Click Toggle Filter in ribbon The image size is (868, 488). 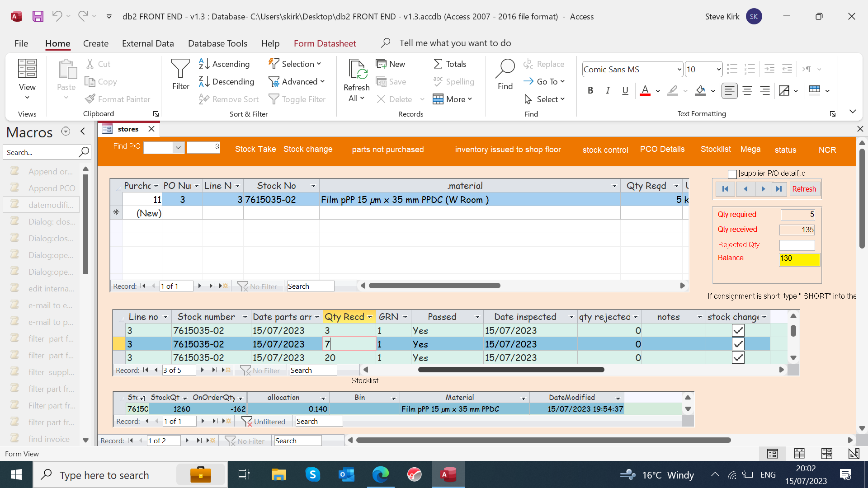tap(297, 99)
